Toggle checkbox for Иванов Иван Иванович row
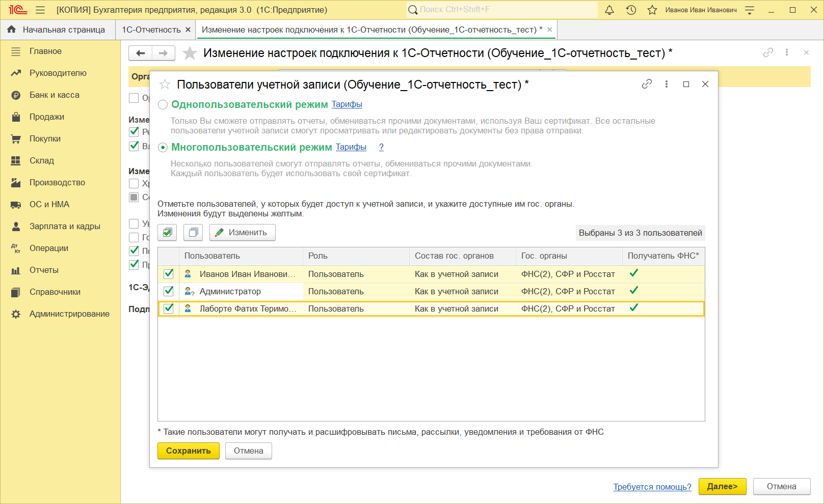Viewport: 824px width, 504px height. click(x=169, y=274)
